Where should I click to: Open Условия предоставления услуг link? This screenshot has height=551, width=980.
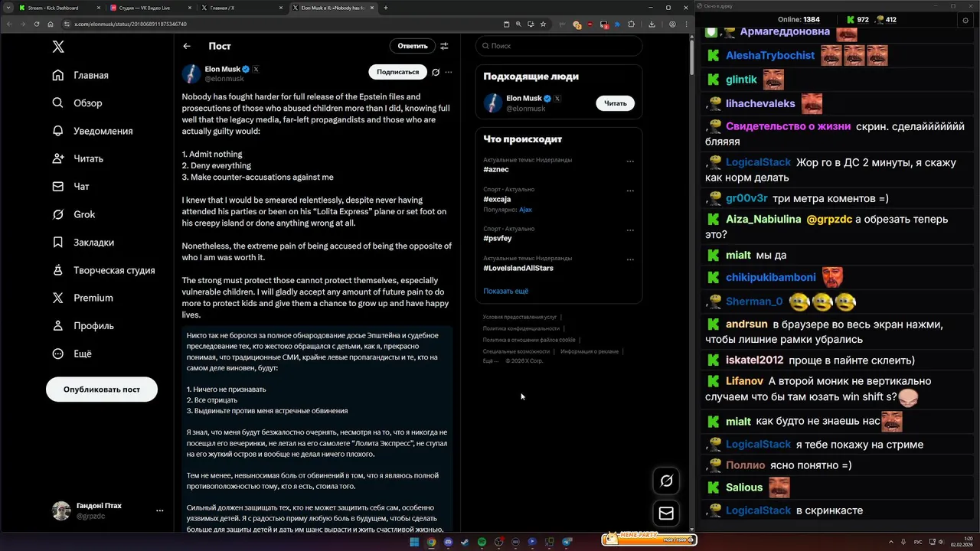(x=520, y=317)
